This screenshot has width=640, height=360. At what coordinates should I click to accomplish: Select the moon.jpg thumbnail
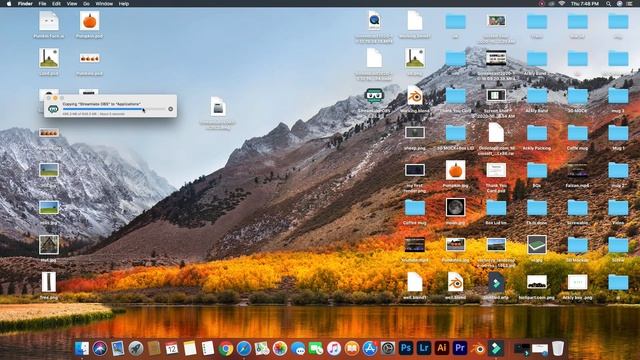click(455, 207)
